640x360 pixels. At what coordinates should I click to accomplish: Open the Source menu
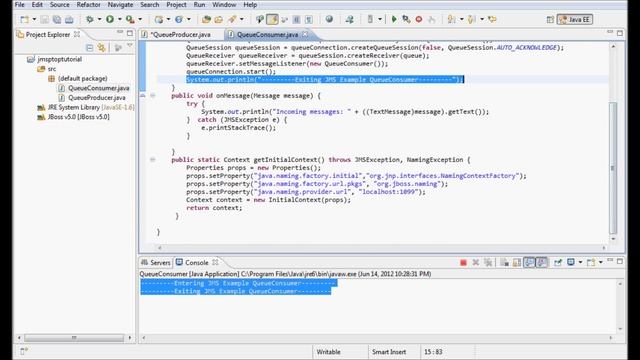60,5
